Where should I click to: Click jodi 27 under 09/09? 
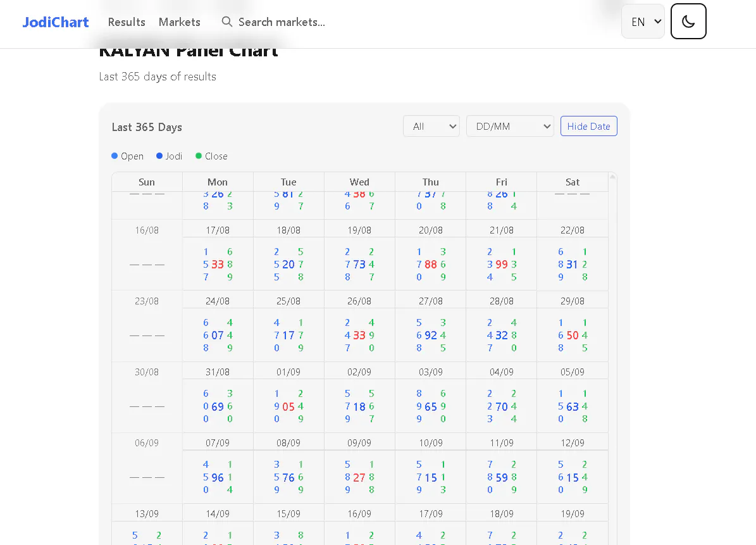359,477
